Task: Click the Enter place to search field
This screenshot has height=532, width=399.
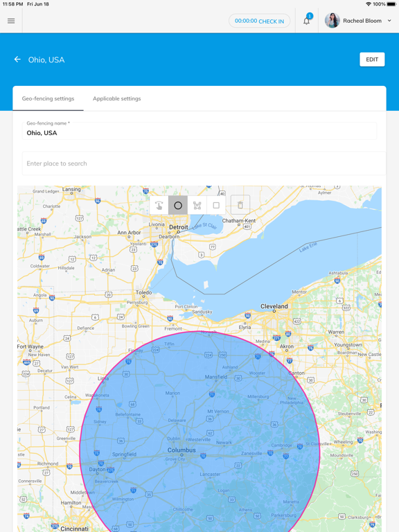Action: click(204, 163)
